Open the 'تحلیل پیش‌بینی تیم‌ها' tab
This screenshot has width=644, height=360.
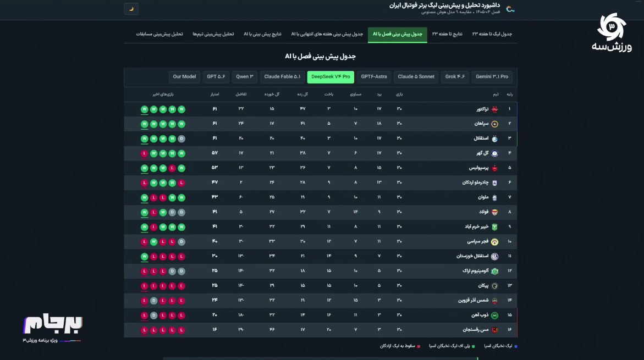coord(213,34)
